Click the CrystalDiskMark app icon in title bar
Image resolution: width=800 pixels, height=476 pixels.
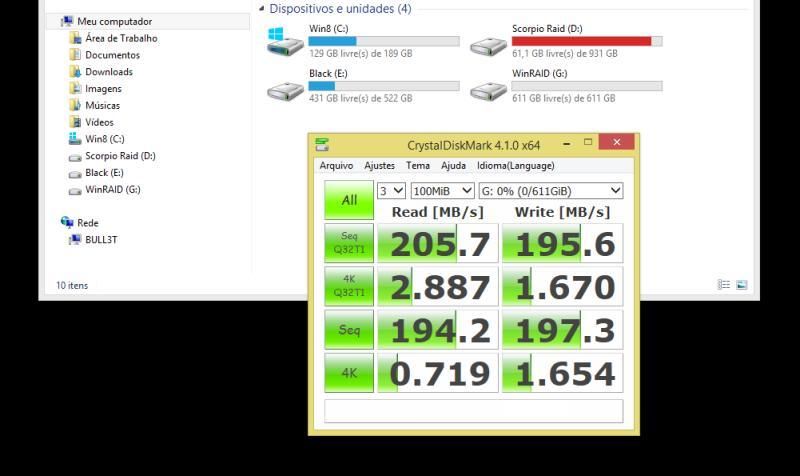click(x=322, y=145)
